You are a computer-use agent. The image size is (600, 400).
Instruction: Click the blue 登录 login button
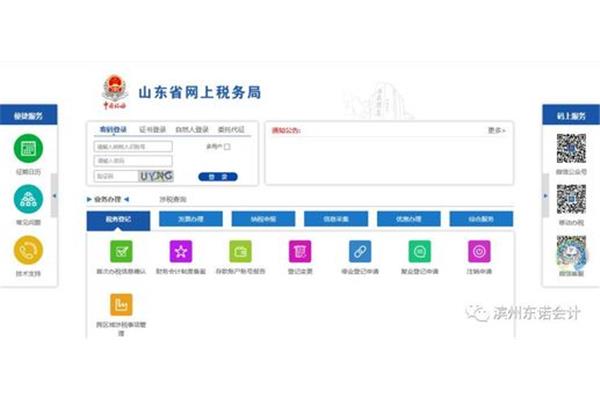click(218, 176)
